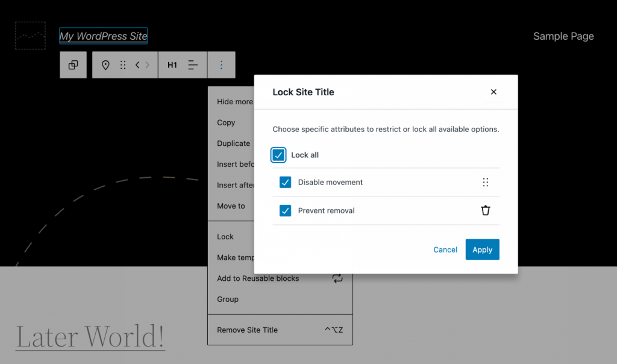617x364 pixels.
Task: Toggle the Prevent removal checkbox
Action: click(x=285, y=210)
